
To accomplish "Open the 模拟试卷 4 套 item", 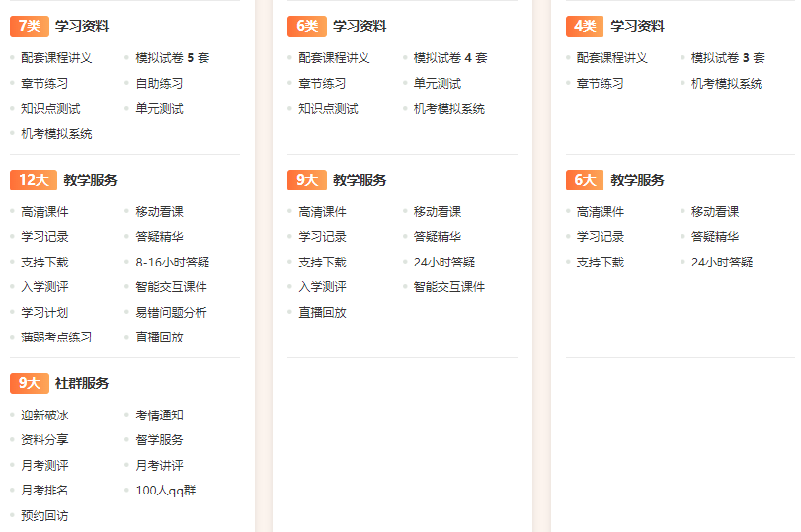I will point(449,58).
